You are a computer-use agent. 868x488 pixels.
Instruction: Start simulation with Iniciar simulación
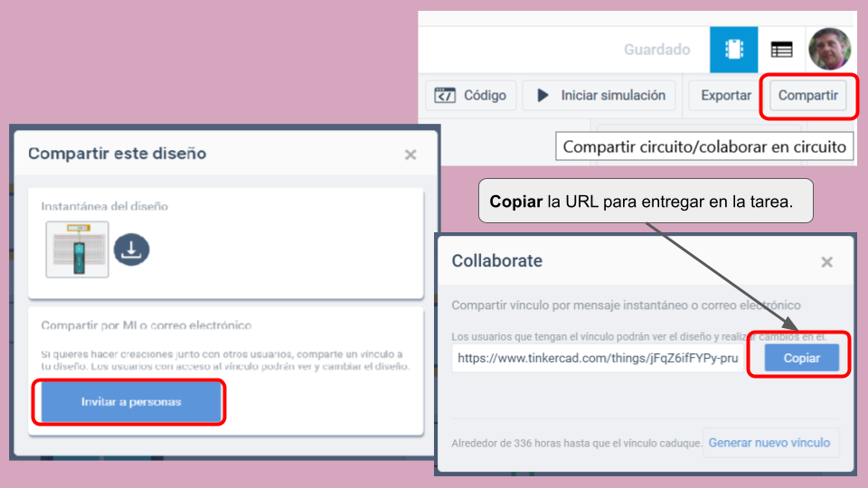tap(601, 95)
